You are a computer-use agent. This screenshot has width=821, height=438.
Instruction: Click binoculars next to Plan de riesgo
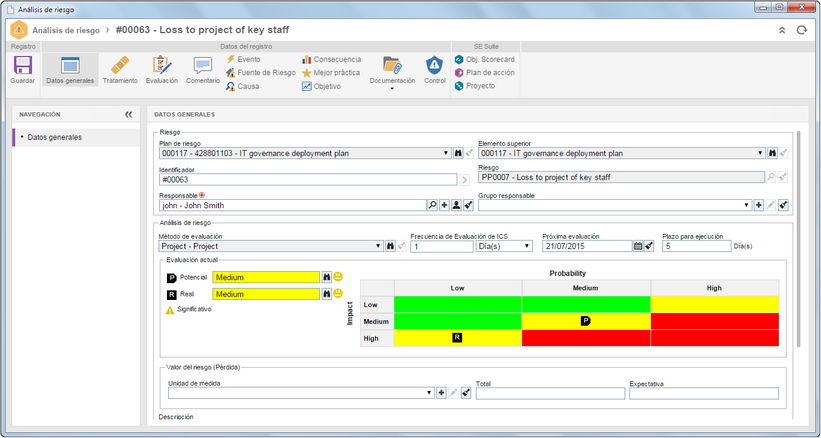click(458, 153)
